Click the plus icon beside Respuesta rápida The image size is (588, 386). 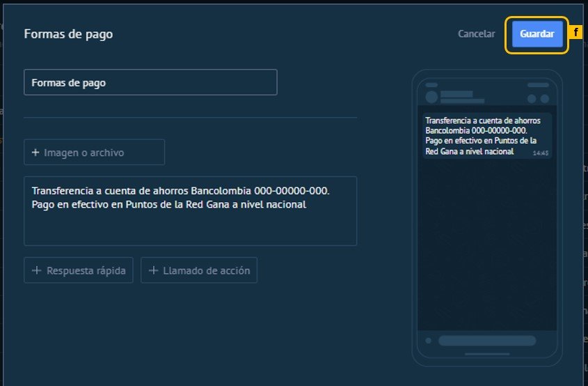coord(35,270)
